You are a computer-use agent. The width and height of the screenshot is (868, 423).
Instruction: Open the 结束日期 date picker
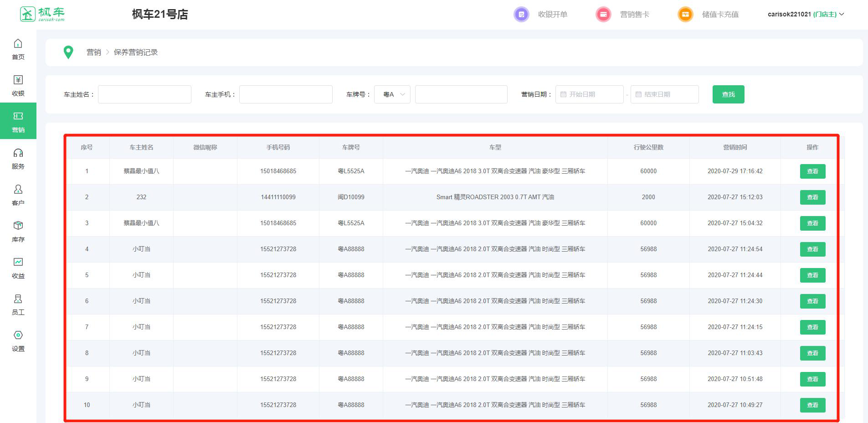tap(664, 94)
